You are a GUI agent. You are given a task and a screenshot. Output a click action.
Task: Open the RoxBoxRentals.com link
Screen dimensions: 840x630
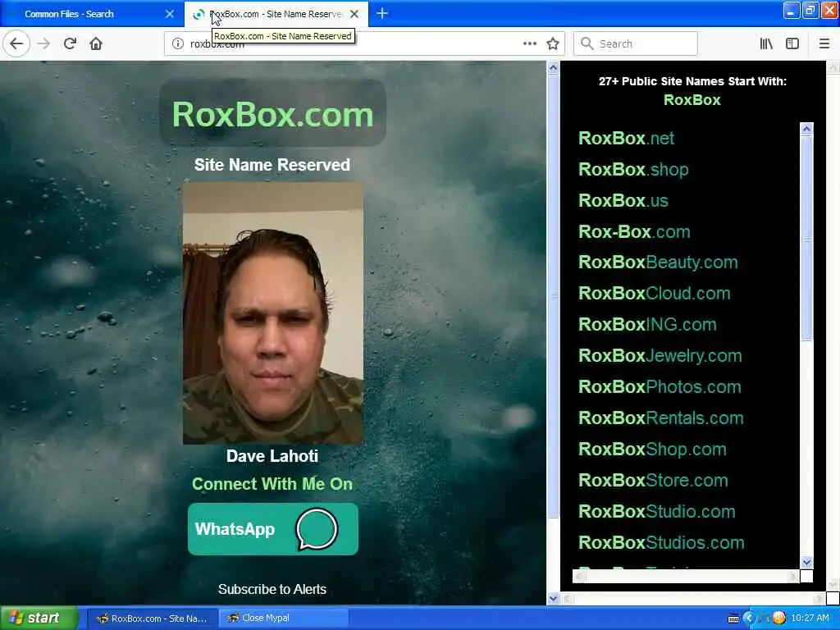[661, 418]
